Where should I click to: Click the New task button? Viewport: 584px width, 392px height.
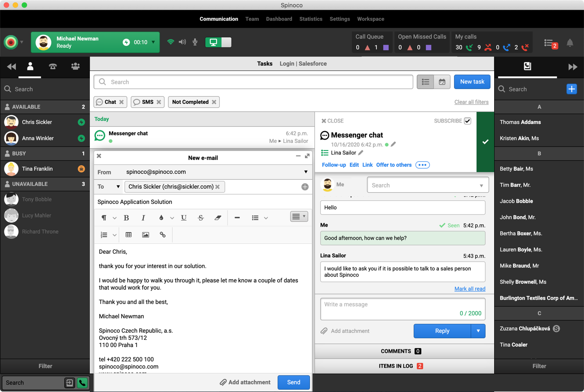point(472,82)
